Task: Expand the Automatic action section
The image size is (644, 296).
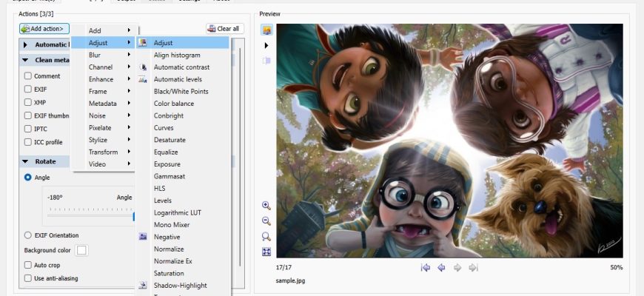Action: [x=25, y=44]
